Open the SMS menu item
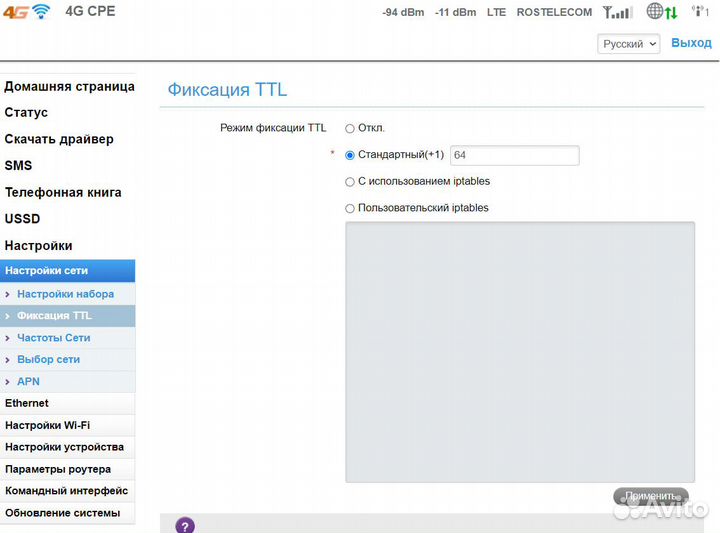The width and height of the screenshot is (720, 533). (18, 165)
